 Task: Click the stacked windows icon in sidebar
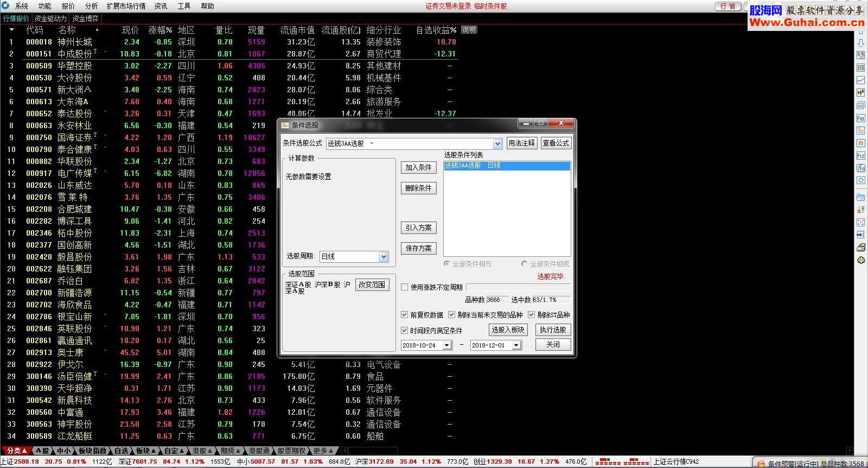860,105
